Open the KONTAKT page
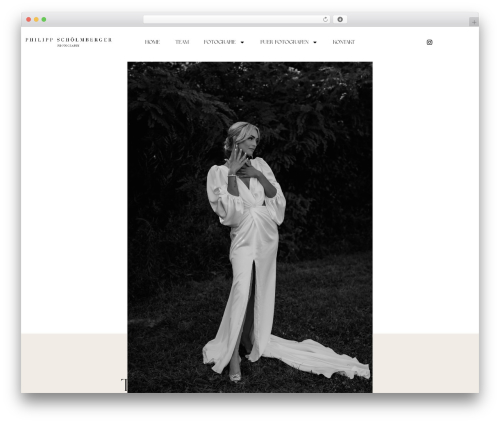 tap(344, 42)
